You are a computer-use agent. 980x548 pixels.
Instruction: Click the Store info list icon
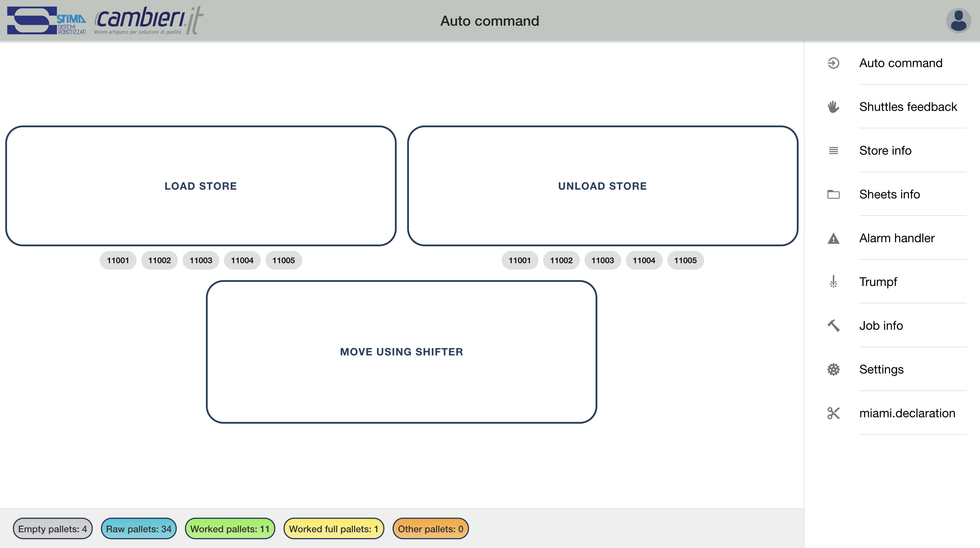click(833, 150)
